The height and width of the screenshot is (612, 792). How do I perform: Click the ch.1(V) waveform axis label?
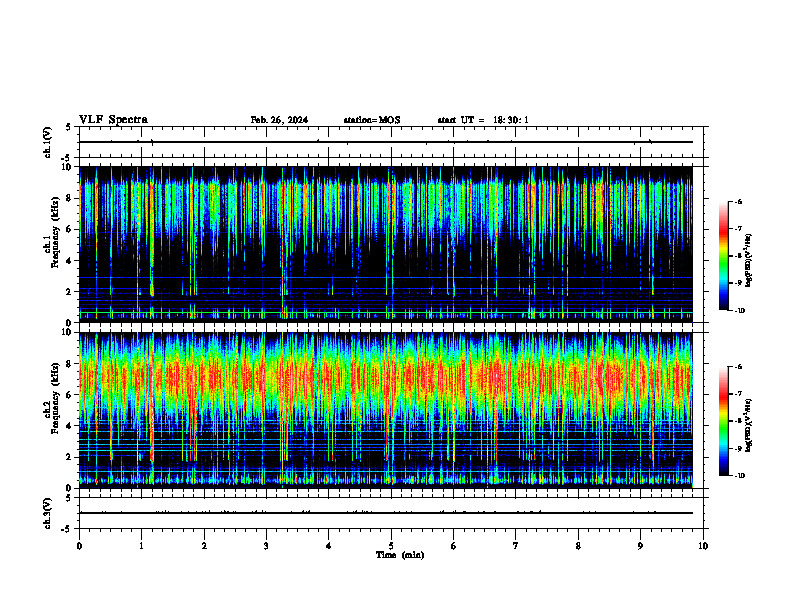pyautogui.click(x=47, y=142)
